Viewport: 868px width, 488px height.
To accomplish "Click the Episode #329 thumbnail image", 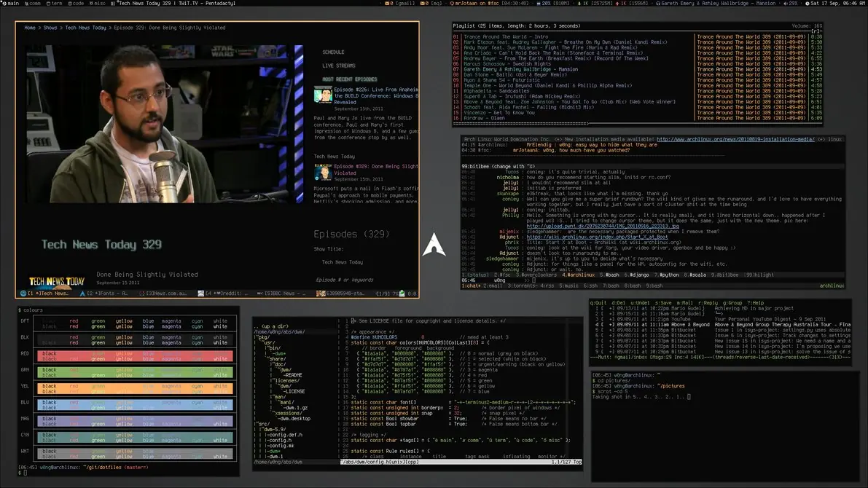I will (x=323, y=172).
